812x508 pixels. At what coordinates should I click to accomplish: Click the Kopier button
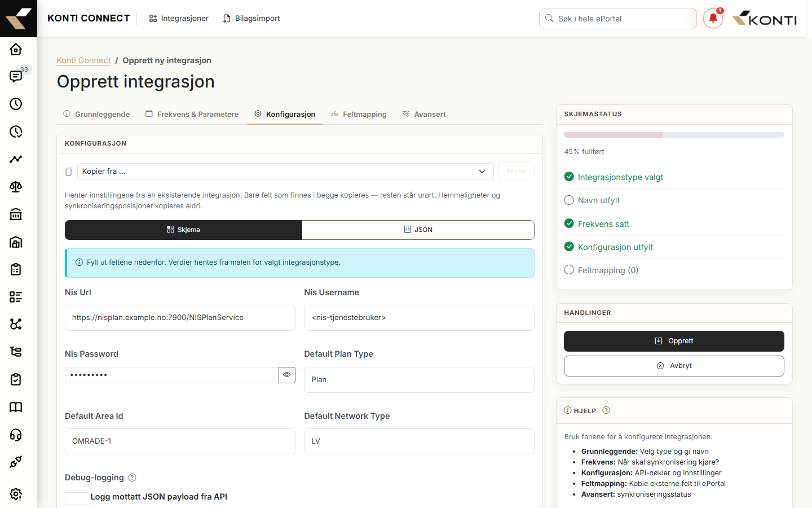pos(516,172)
